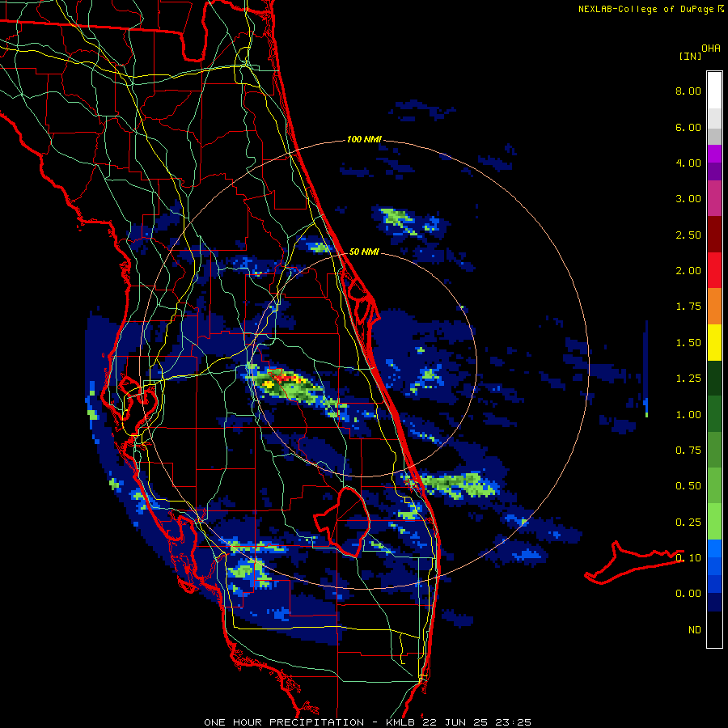
Task: Click the 4.00 legend value
Action: pyautogui.click(x=688, y=163)
